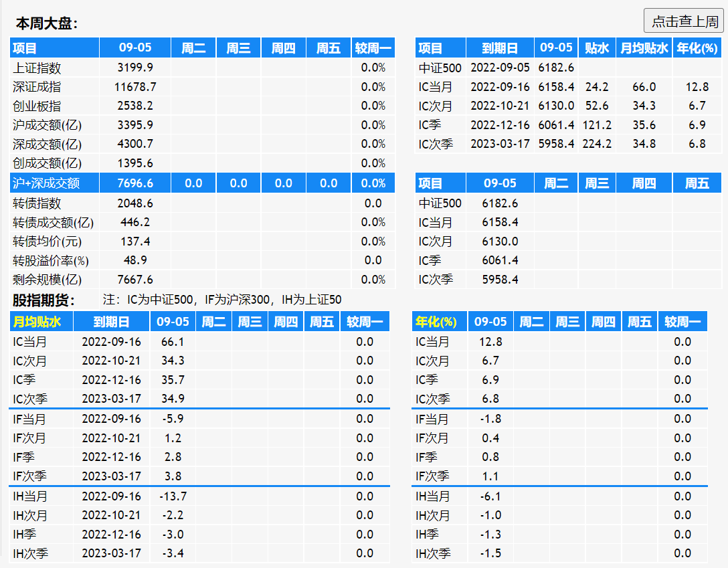Click the value 2538.2
This screenshot has width=728, height=568.
(135, 106)
